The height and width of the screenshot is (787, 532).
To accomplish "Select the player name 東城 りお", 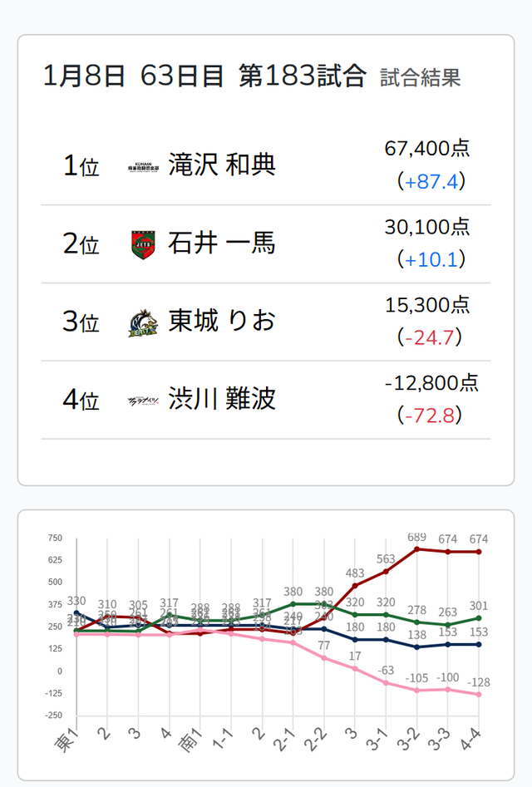I will point(221,322).
